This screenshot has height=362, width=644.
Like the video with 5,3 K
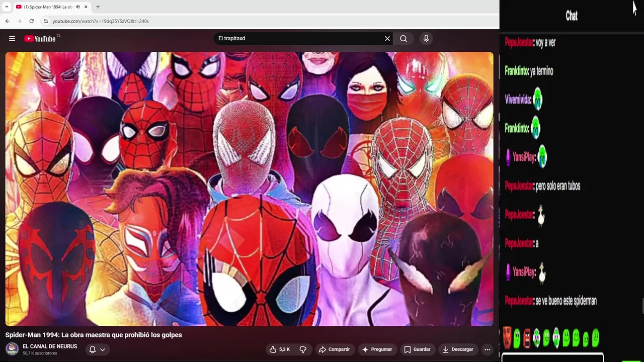point(279,349)
